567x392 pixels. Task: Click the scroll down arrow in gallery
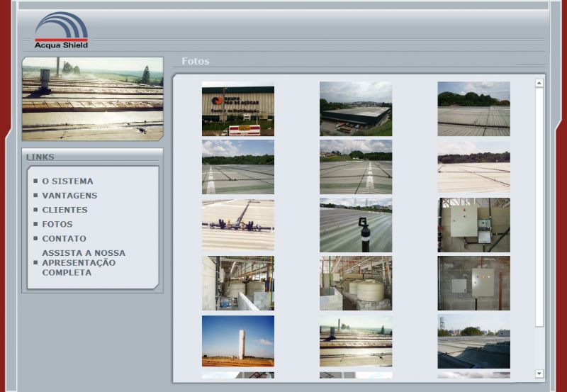539,374
